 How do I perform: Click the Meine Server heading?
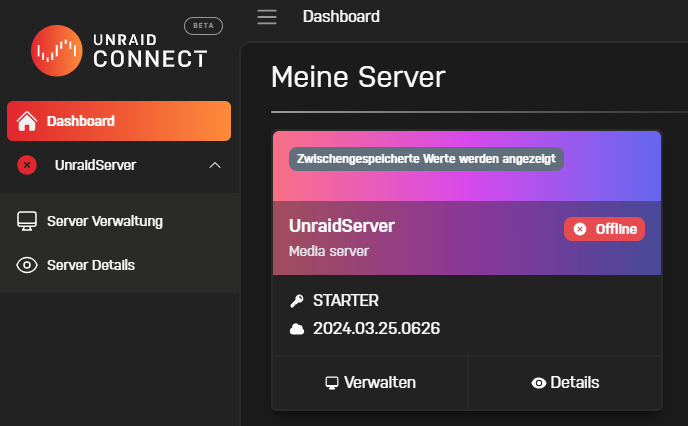tap(358, 77)
